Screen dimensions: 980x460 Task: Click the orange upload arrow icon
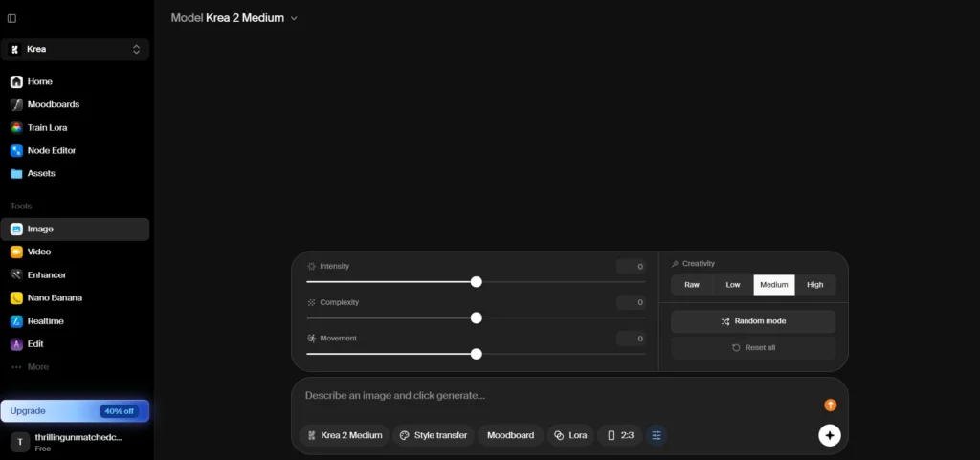coord(830,405)
